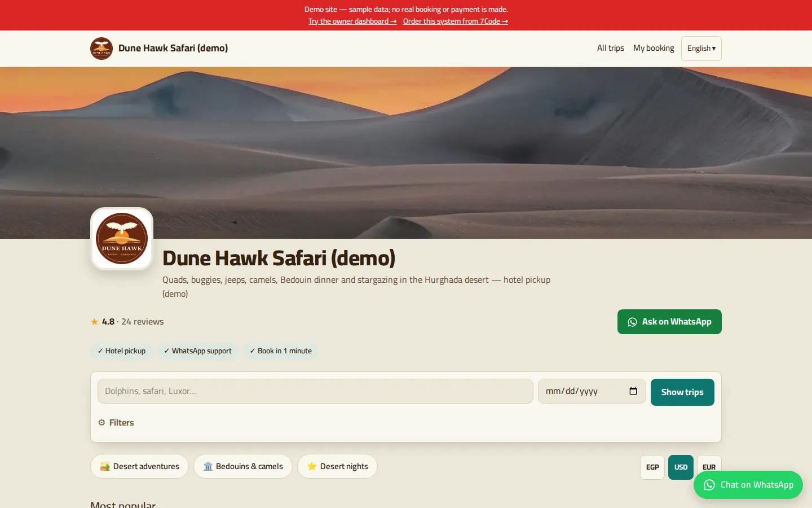Click the WhatsApp support badge
Screen dimensions: 812x508
point(198,351)
